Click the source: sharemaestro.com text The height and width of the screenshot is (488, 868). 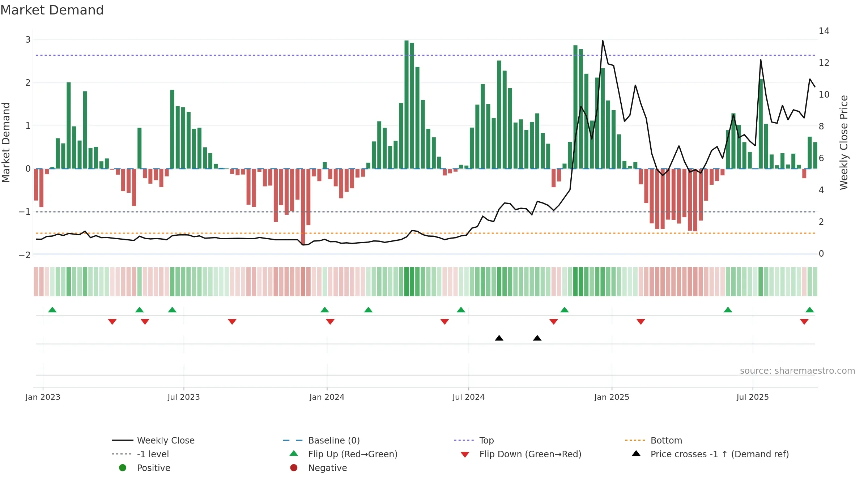pos(797,371)
